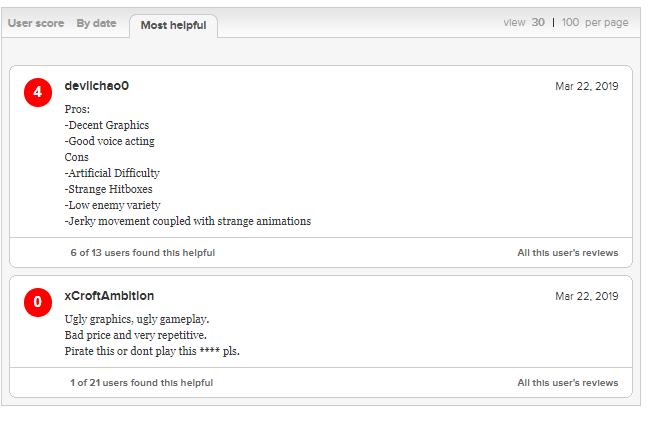
Task: Click the red score 0 badge
Action: point(38,302)
